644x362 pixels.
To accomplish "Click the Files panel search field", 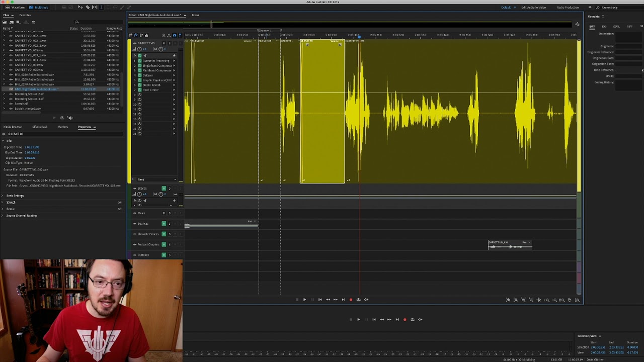I will pos(98,22).
